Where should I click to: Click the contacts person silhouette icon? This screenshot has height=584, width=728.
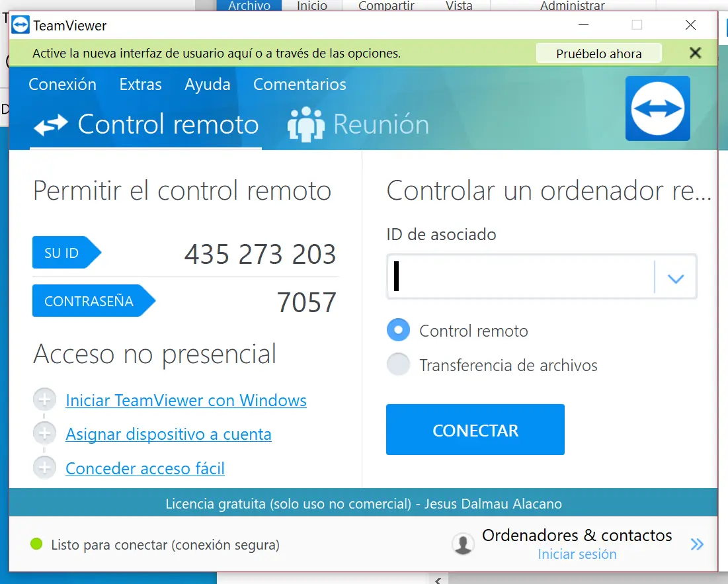(463, 543)
